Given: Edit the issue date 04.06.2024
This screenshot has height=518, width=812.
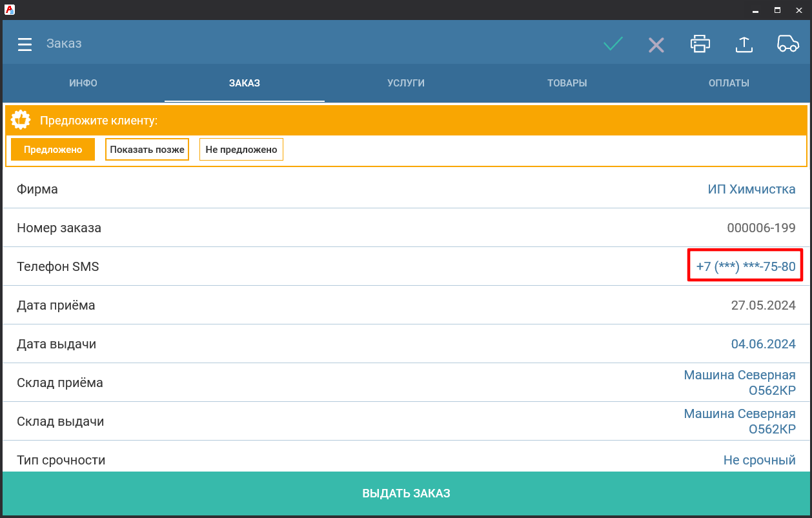Looking at the screenshot, I should [763, 344].
